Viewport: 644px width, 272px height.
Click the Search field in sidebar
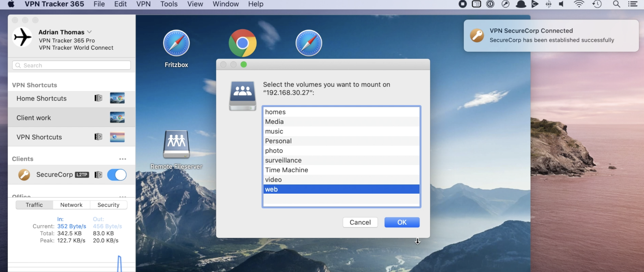pyautogui.click(x=72, y=65)
